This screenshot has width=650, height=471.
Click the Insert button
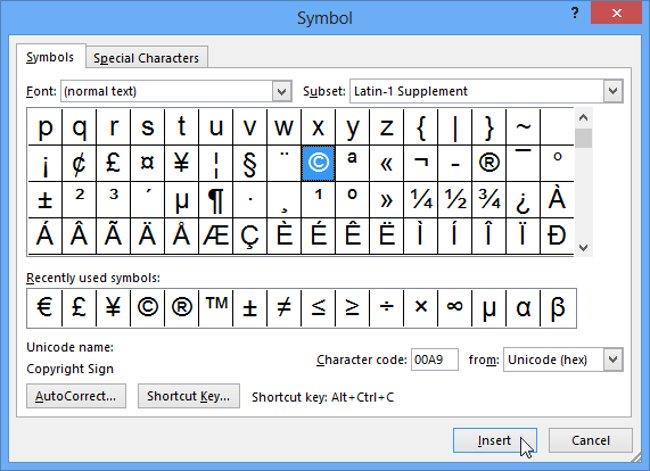(495, 440)
